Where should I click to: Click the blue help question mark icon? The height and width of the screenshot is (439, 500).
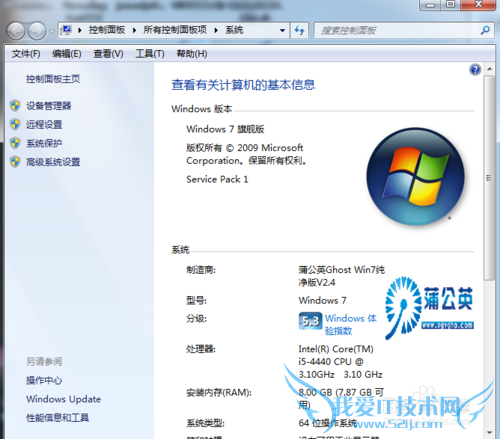pyautogui.click(x=475, y=70)
